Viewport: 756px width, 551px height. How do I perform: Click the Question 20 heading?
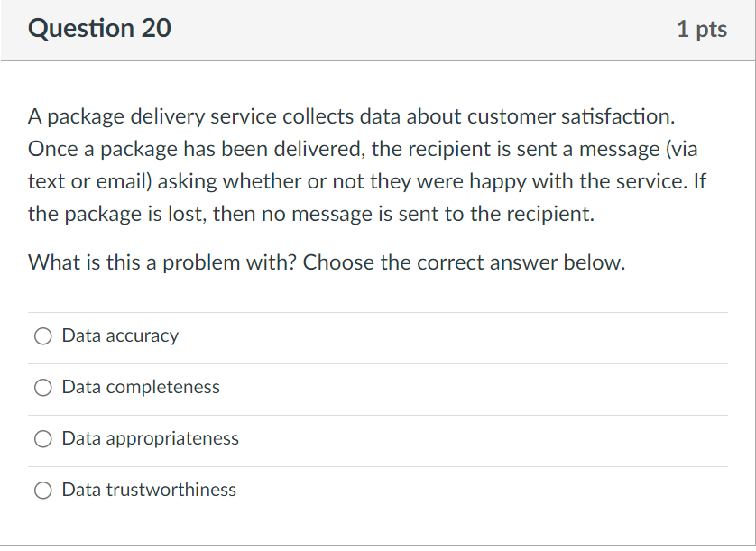[100, 28]
